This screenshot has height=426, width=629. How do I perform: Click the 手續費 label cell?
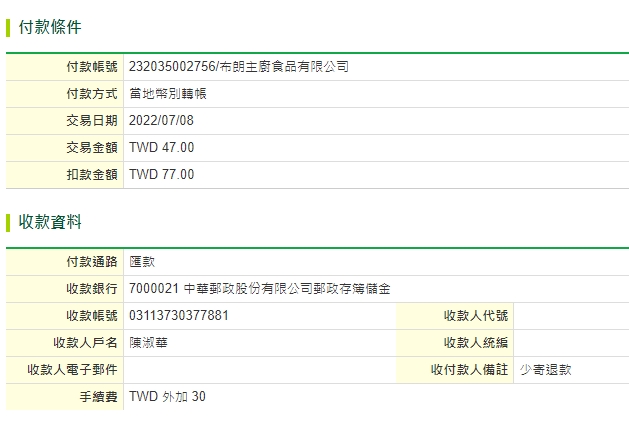click(65, 397)
